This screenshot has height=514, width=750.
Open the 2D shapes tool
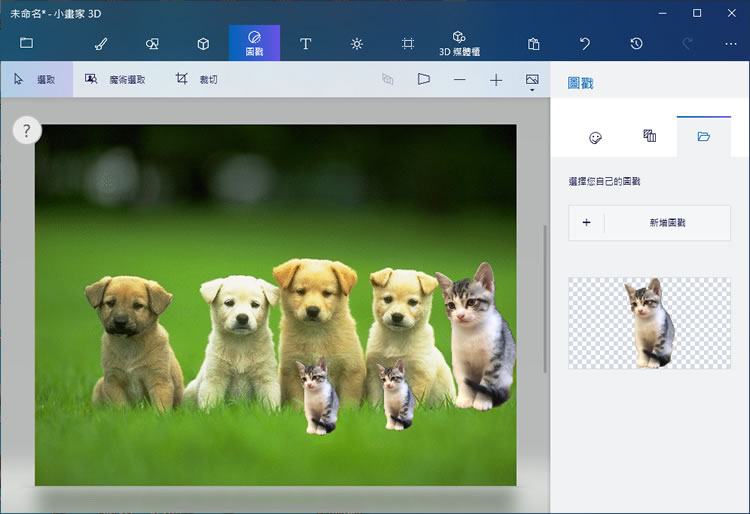(152, 44)
